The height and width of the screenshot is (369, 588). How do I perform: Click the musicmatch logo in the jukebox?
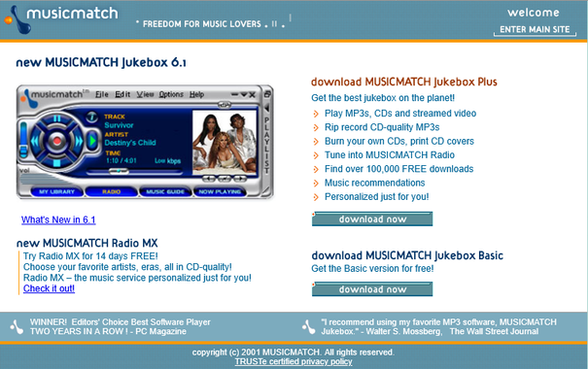point(54,98)
